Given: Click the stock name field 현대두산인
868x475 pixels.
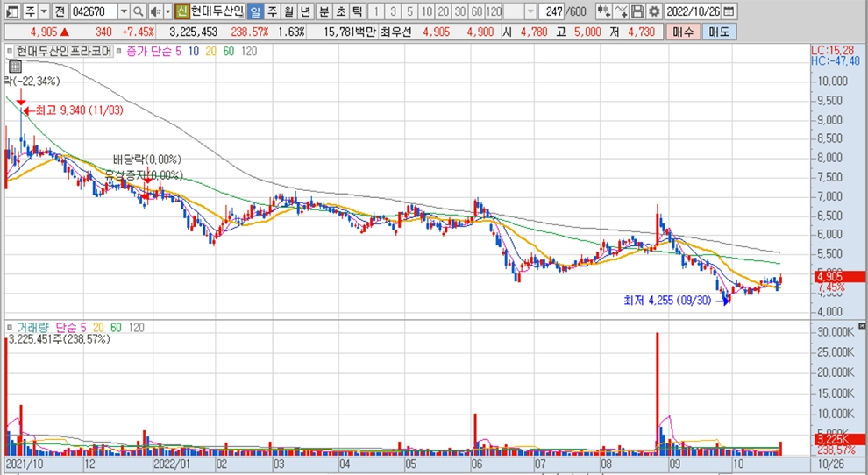Looking at the screenshot, I should click(217, 11).
